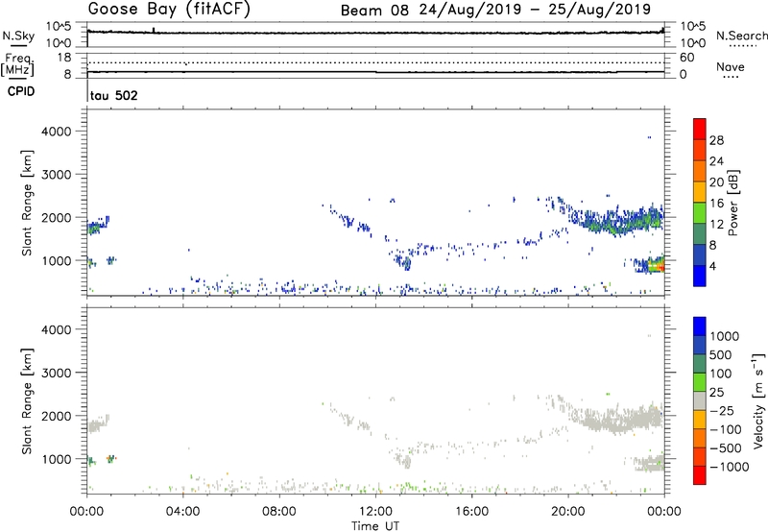Click the 'N.Search' legend label
Image resolution: width=768 pixels, height=532 pixels.
742,36
